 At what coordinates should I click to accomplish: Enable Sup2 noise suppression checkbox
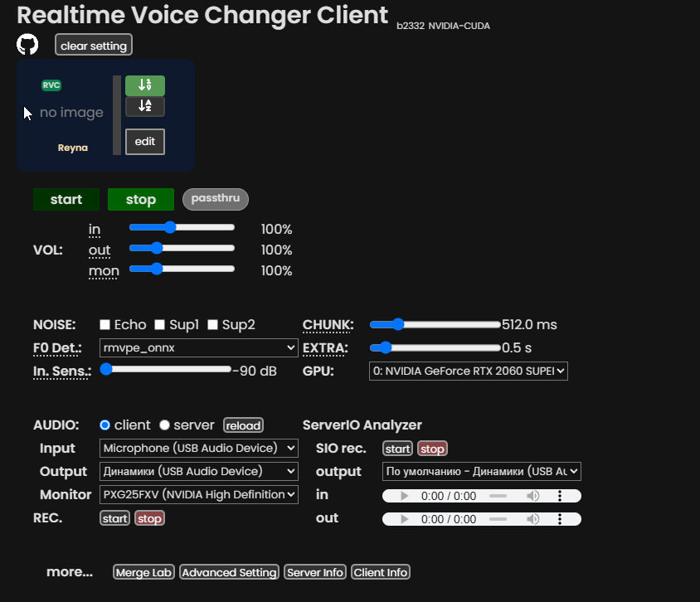[x=213, y=324]
